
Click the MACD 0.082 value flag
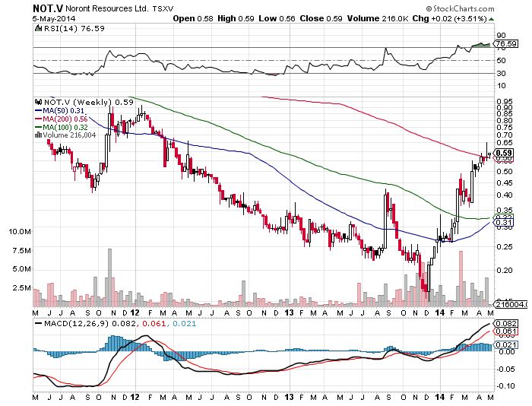(x=502, y=324)
